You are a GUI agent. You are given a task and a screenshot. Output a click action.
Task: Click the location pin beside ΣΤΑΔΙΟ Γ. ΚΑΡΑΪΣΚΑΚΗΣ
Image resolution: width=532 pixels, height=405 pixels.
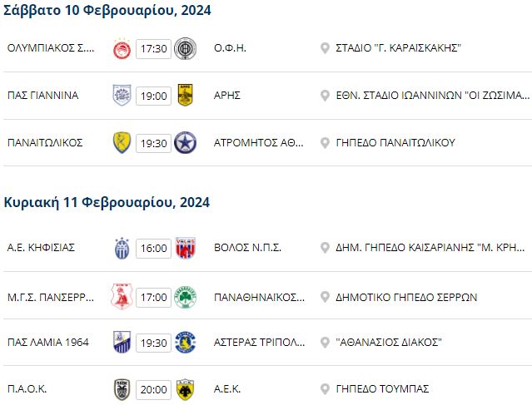click(325, 48)
